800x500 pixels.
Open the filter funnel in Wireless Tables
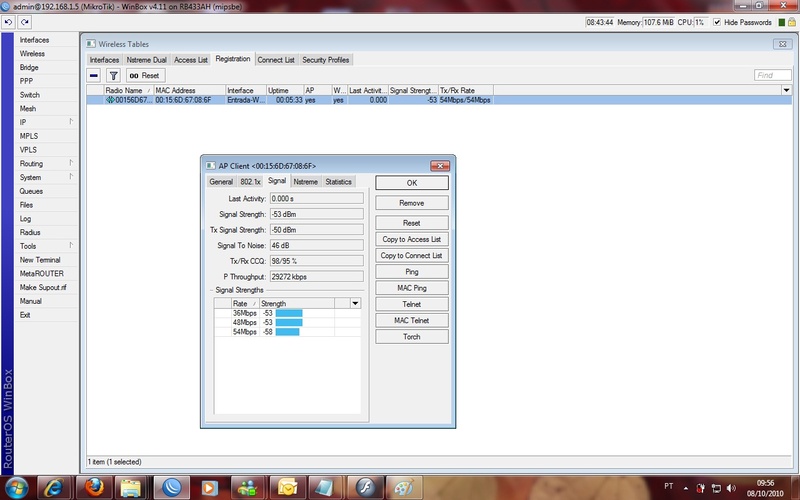(x=113, y=76)
